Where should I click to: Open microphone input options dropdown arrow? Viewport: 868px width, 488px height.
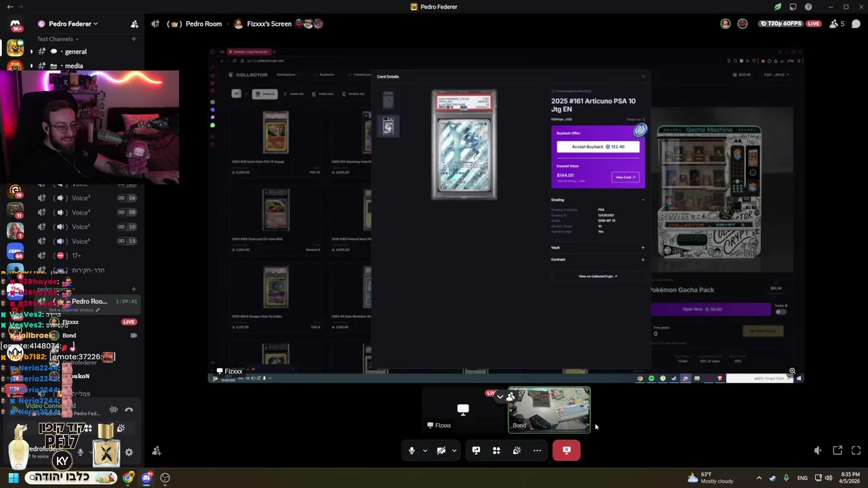pos(425,450)
